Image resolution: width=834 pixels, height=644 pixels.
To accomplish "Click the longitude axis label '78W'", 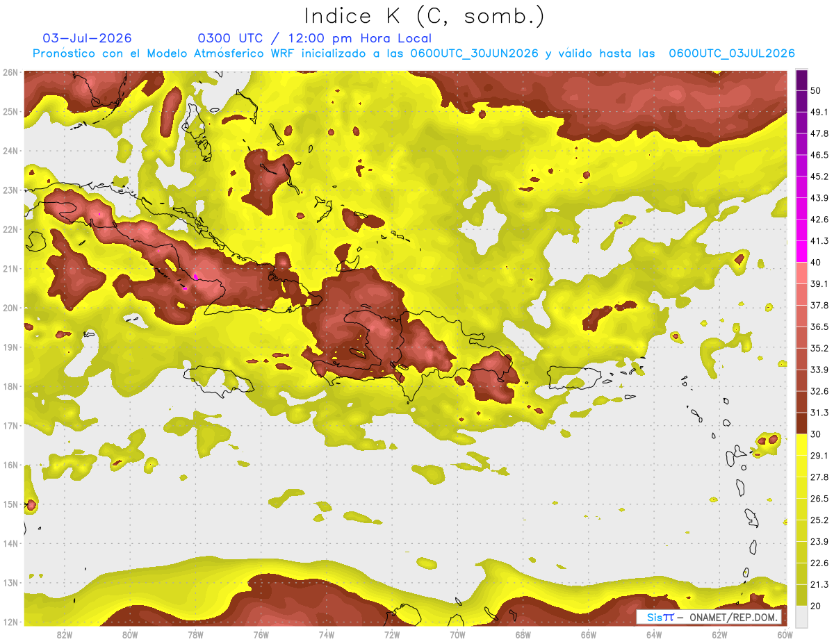I will click(x=195, y=635).
